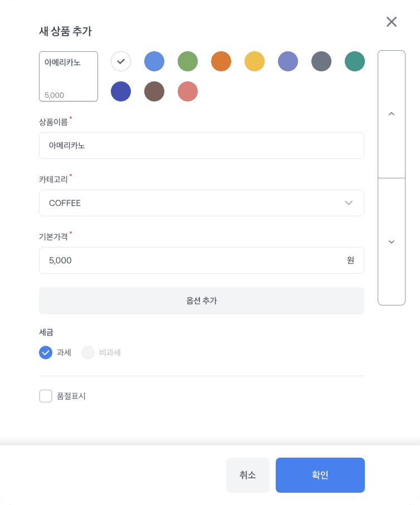Click the upward chevron on the right panel

pyautogui.click(x=392, y=114)
